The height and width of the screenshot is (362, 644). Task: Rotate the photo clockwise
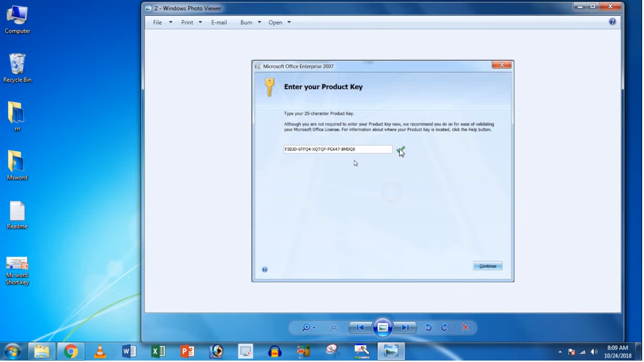point(444,328)
